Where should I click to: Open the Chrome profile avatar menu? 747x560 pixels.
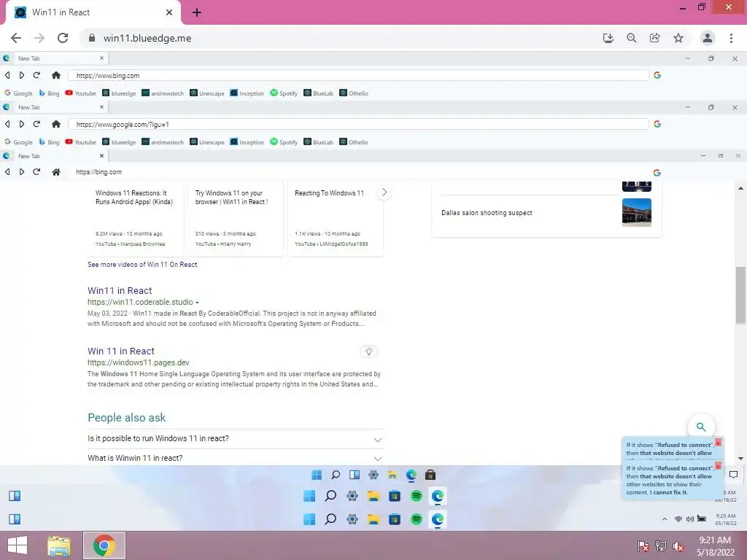[708, 38]
